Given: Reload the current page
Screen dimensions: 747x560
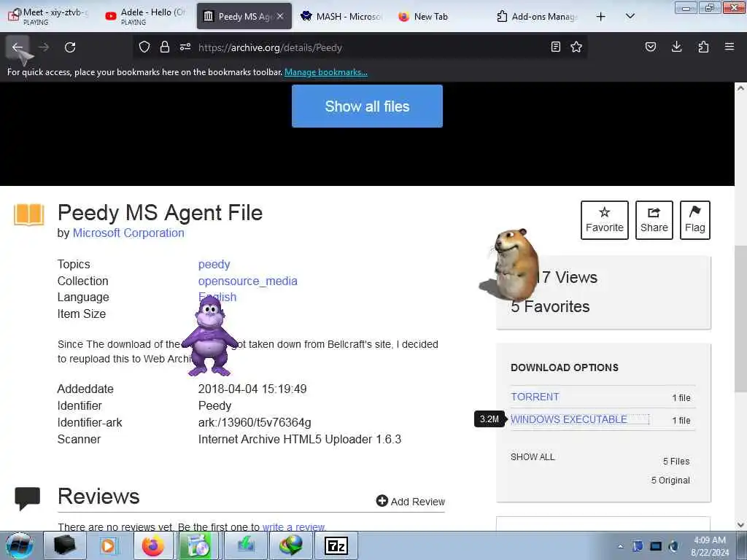Looking at the screenshot, I should click(x=70, y=47).
